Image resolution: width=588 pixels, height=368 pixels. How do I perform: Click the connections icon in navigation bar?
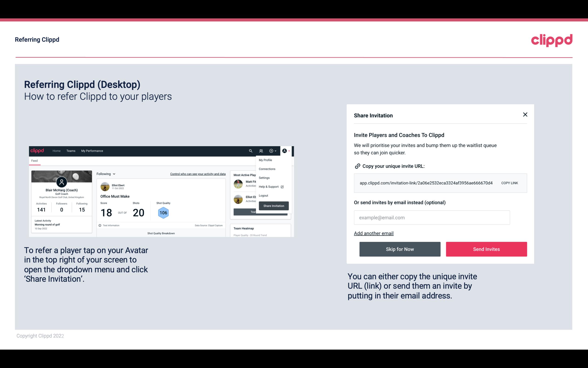261,151
